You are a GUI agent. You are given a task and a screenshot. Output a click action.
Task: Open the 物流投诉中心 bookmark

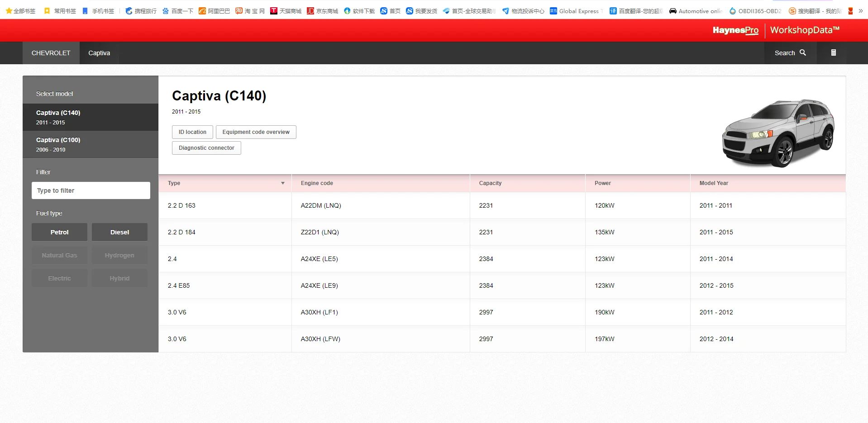pos(524,11)
